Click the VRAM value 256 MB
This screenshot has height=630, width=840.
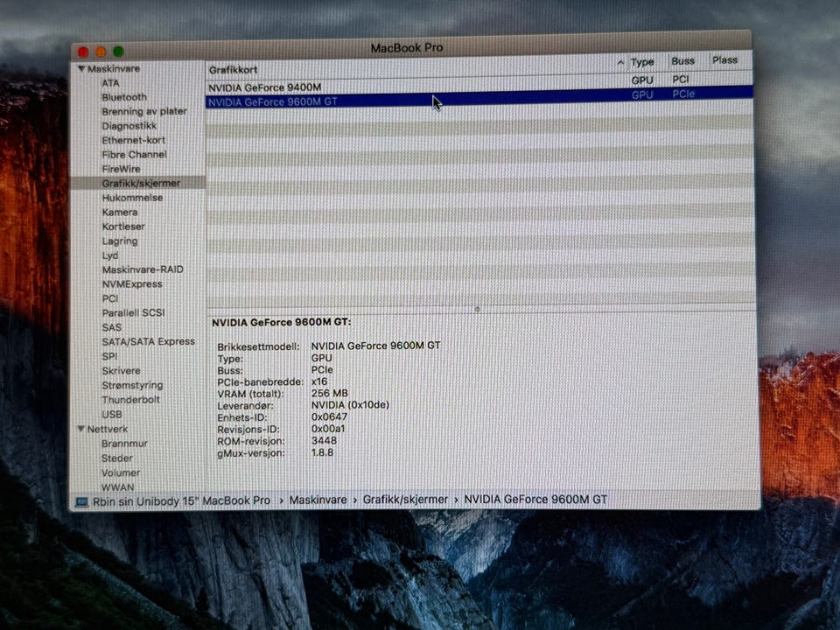(x=329, y=393)
